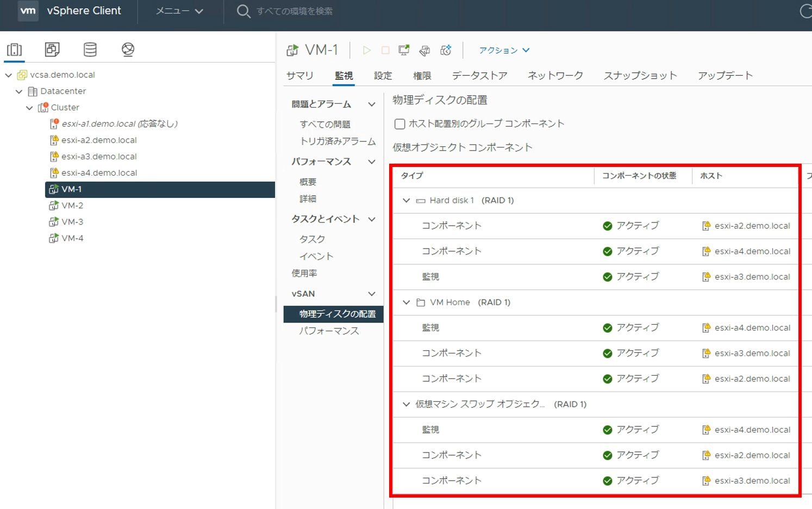Click the active status icon in Hard disk 1's esxi-a2 row
Viewport: 812px width, 509px height.
(608, 226)
